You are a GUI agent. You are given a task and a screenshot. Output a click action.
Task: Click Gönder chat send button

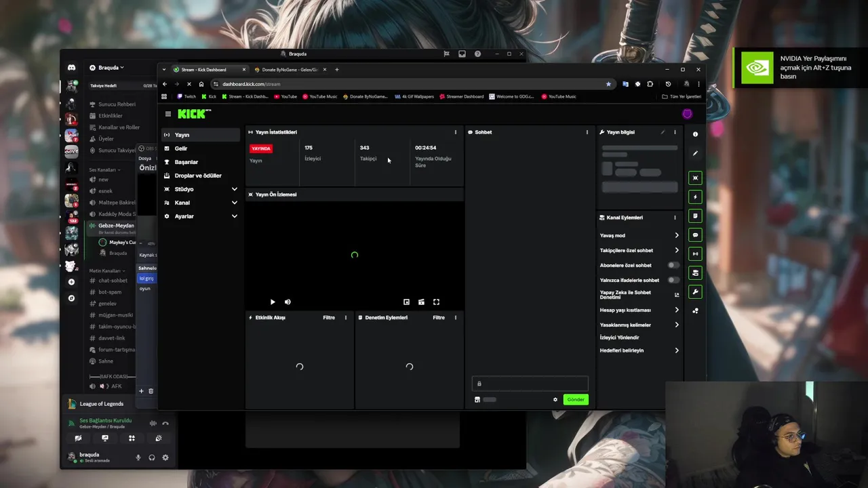coord(576,399)
